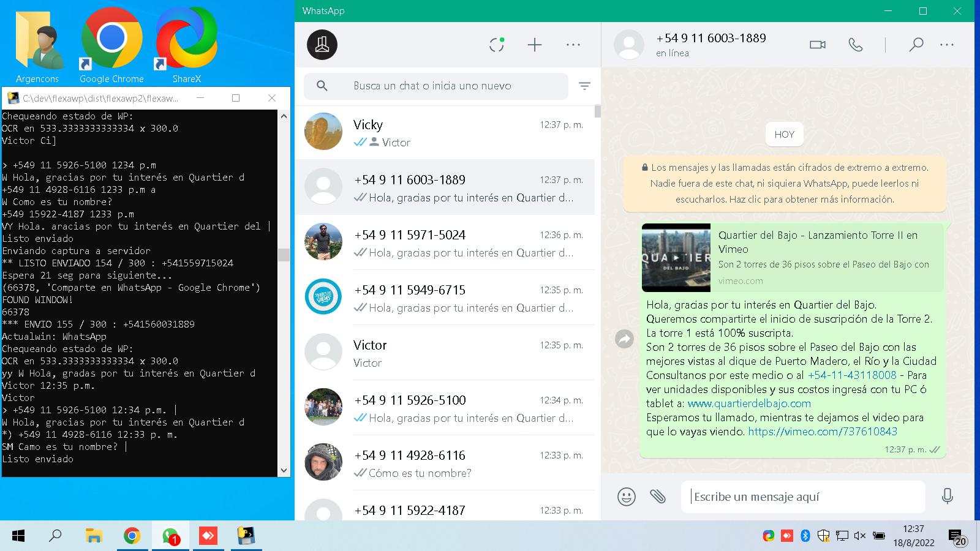Play the Quartier del Bajo Vimeo video thumbnail
980x551 pixels.
coord(676,258)
